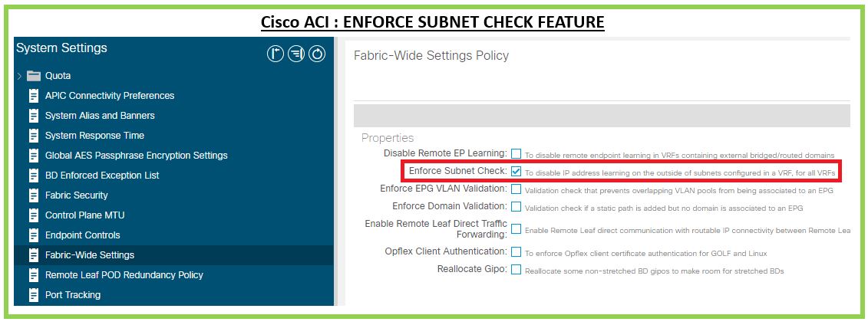Screen dimensions: 868x325
Task: Toggle the Reallocate Gipo checkbox
Action: pyautogui.click(x=517, y=269)
